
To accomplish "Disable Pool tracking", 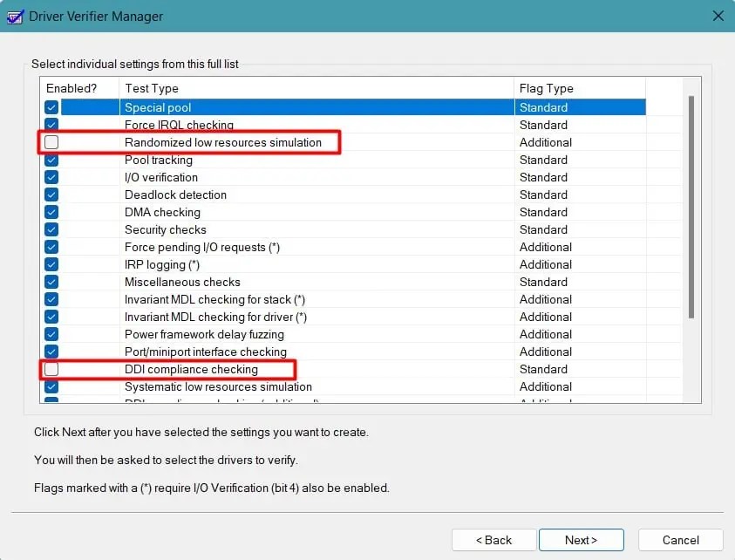I will click(51, 160).
